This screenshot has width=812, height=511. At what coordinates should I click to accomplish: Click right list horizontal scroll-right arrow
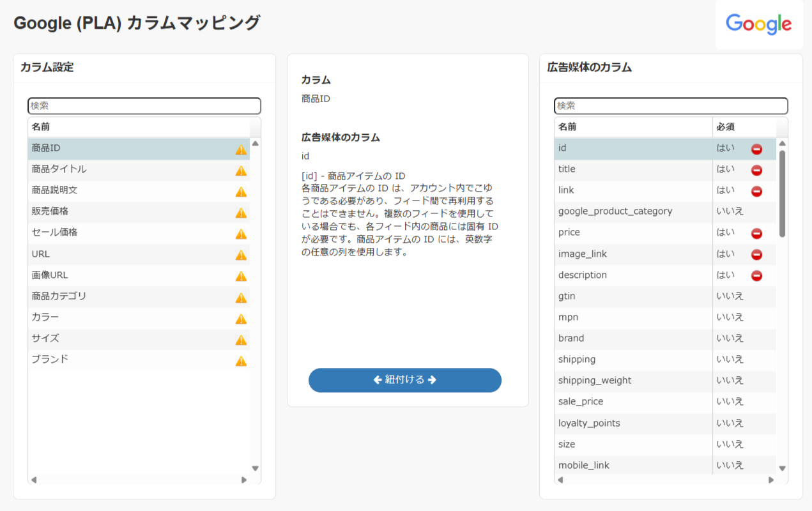[x=770, y=480]
